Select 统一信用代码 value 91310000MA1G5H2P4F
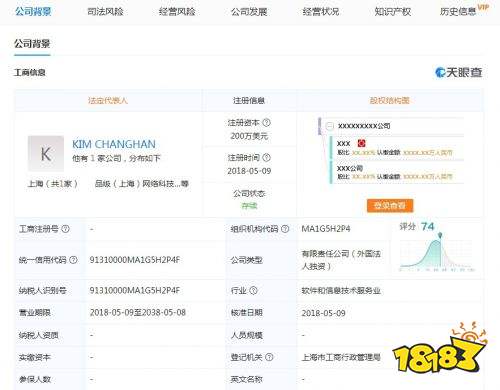This screenshot has width=500, height=390. (x=135, y=260)
